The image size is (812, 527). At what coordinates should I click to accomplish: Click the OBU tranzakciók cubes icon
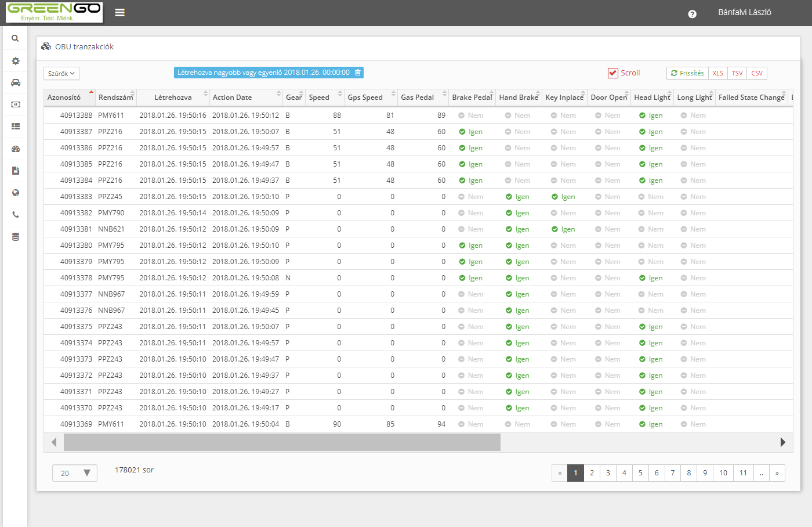click(x=46, y=46)
